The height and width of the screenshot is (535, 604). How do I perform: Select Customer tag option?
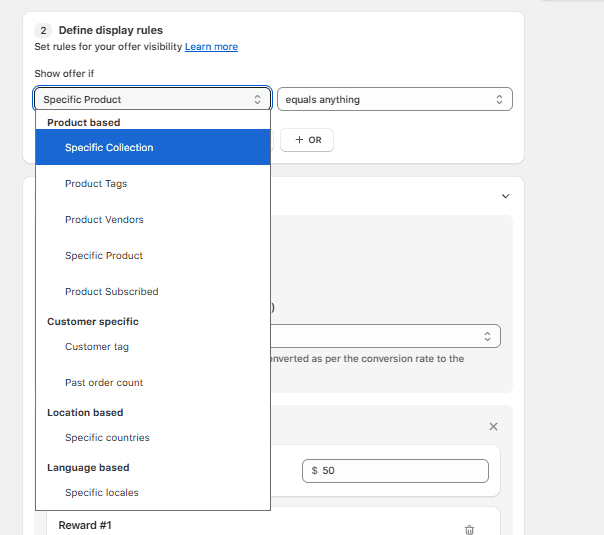point(153,347)
